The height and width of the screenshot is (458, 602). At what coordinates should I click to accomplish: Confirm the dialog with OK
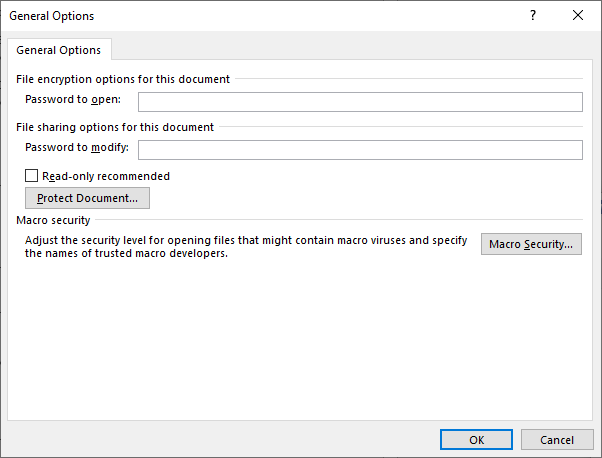[476, 440]
